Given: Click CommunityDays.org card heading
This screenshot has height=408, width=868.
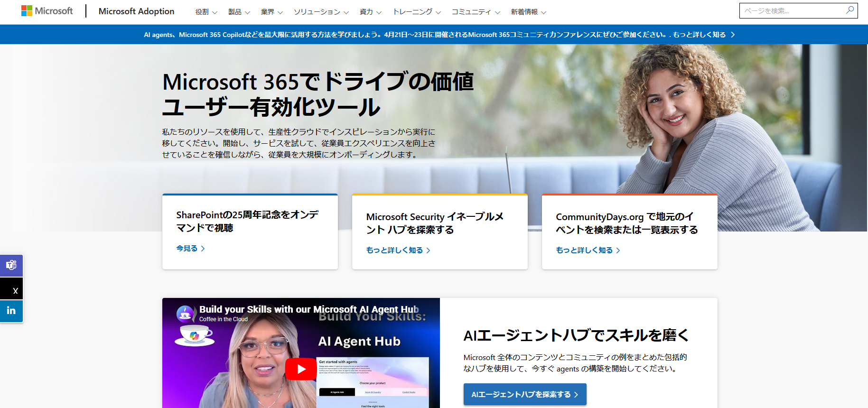Looking at the screenshot, I should coord(626,223).
